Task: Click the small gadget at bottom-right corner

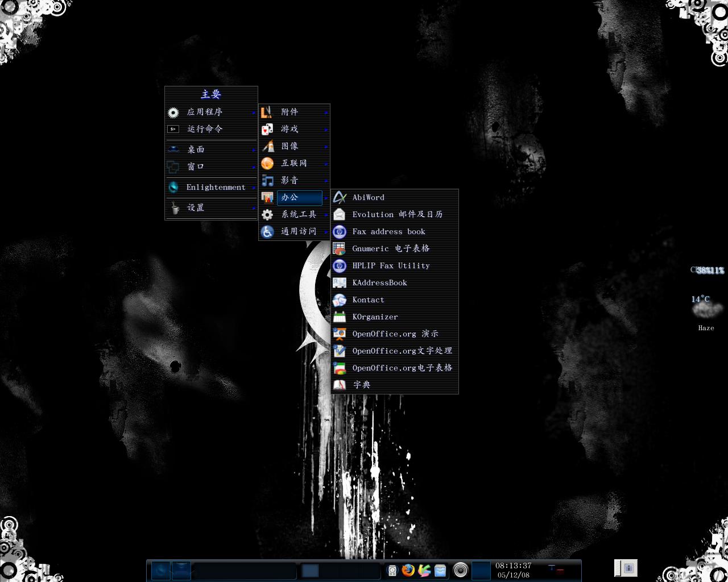Action: [626, 568]
